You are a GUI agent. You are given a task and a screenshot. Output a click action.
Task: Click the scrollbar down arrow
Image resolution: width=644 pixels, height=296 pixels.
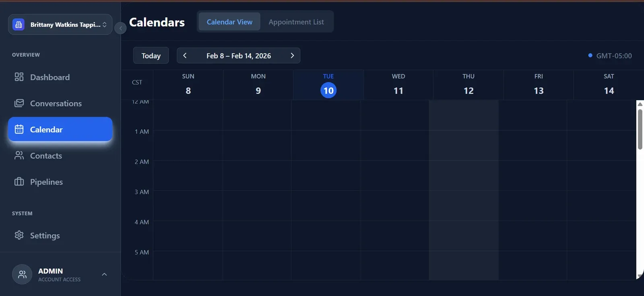640,276
